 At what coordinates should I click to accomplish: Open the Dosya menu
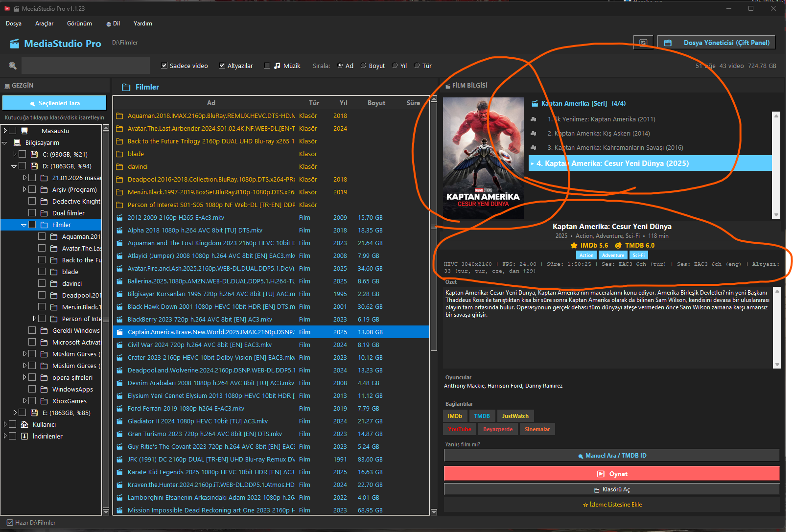14,23
